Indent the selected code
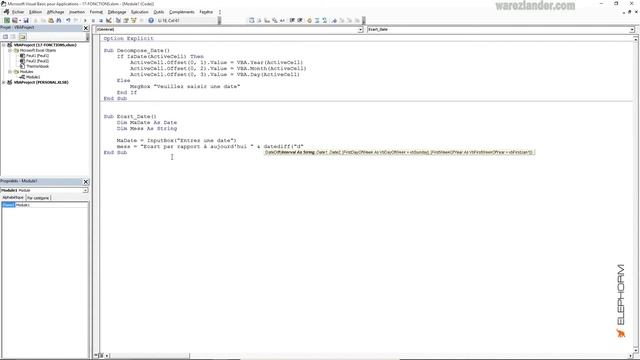Image resolution: width=640 pixels, height=360 pixels. pos(292,20)
